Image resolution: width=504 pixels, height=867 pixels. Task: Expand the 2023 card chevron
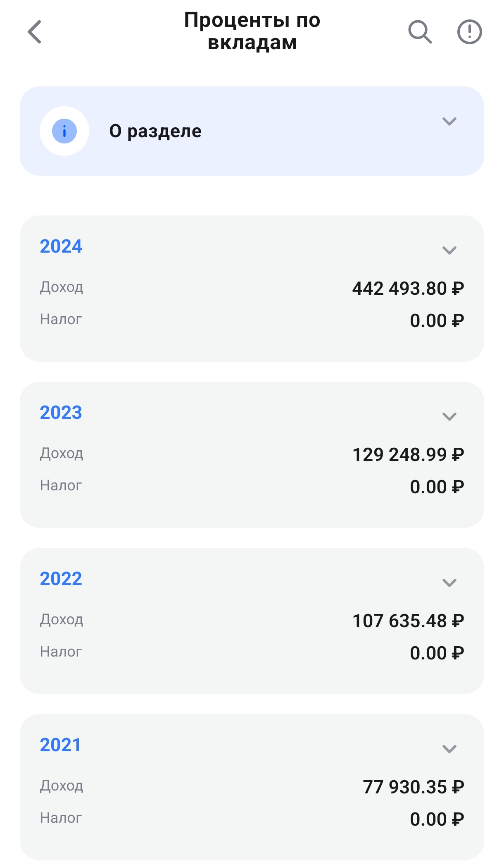449,417
